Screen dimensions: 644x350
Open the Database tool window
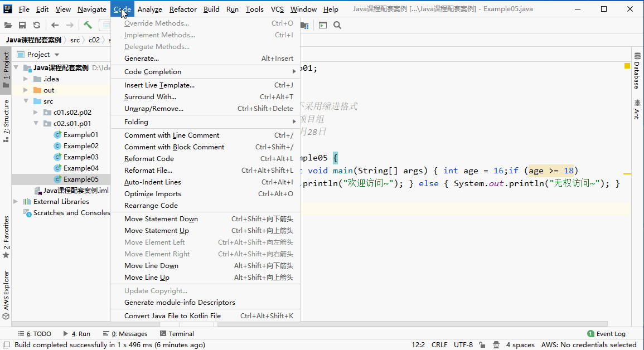pyautogui.click(x=637, y=71)
